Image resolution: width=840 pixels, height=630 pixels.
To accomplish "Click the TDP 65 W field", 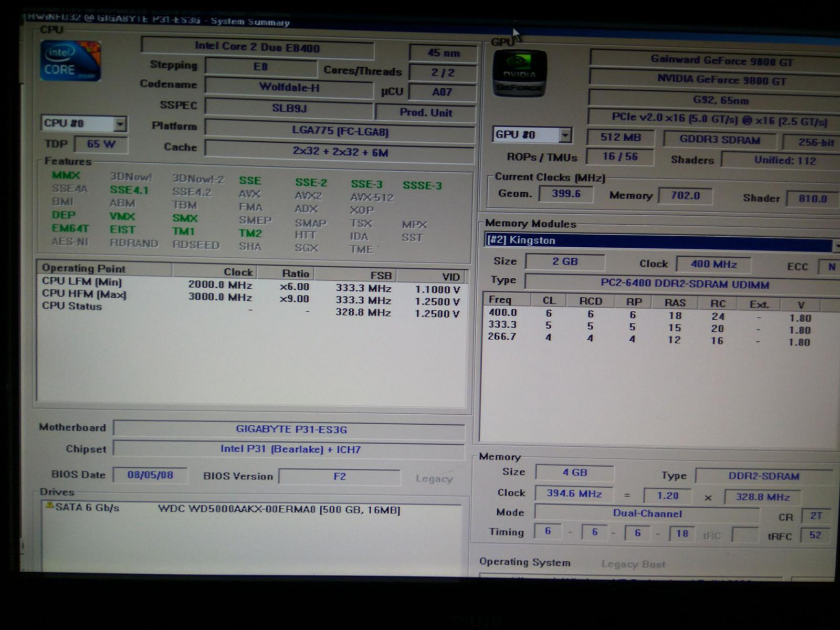I will 101,144.
